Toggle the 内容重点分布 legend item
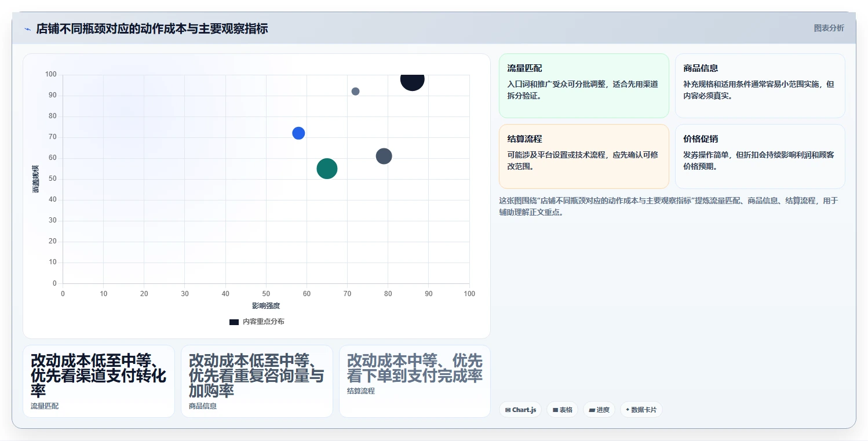Image resolution: width=868 pixels, height=441 pixels. pyautogui.click(x=257, y=322)
